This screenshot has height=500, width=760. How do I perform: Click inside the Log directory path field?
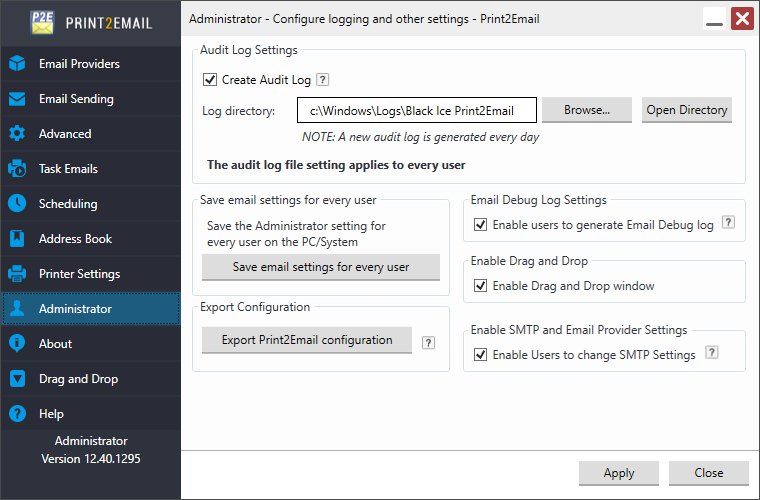[417, 110]
